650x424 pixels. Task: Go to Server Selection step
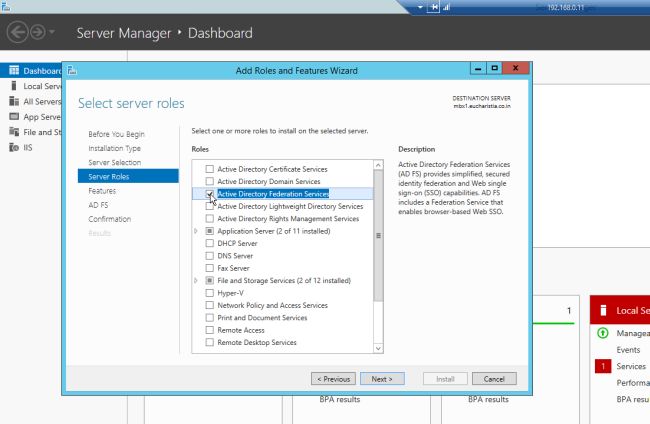point(115,162)
